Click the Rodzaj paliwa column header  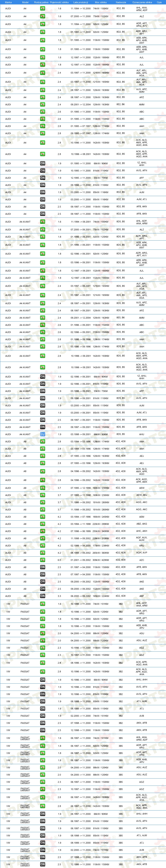click(x=41, y=2)
